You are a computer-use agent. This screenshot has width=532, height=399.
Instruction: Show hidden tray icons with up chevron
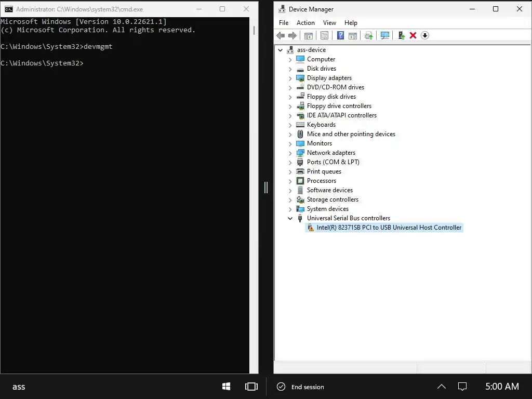point(442,387)
